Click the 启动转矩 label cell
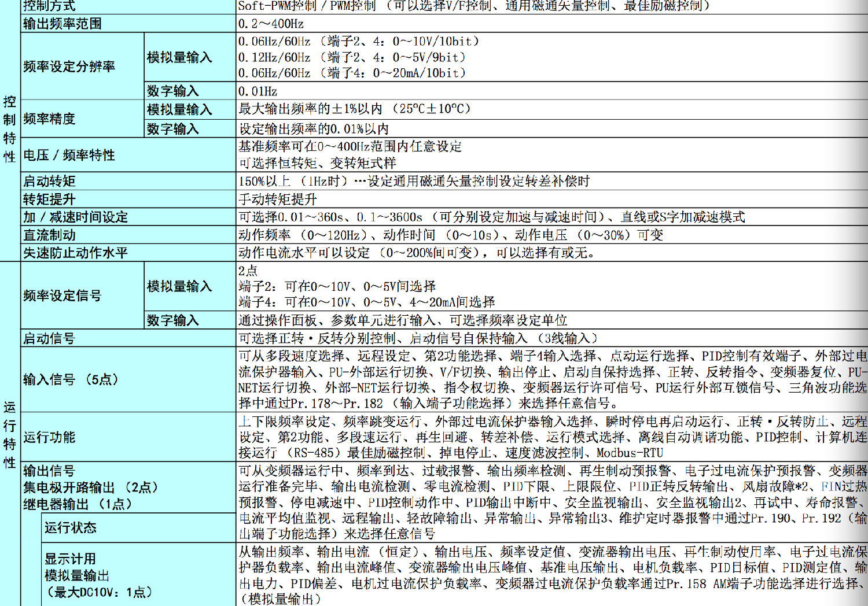This screenshot has width=868, height=606. (x=128, y=181)
